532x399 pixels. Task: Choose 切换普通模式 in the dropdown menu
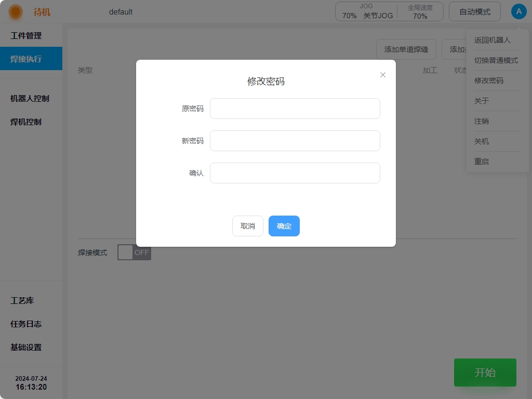496,60
